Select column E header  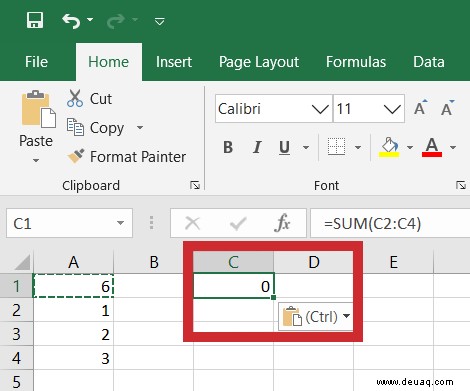(394, 262)
